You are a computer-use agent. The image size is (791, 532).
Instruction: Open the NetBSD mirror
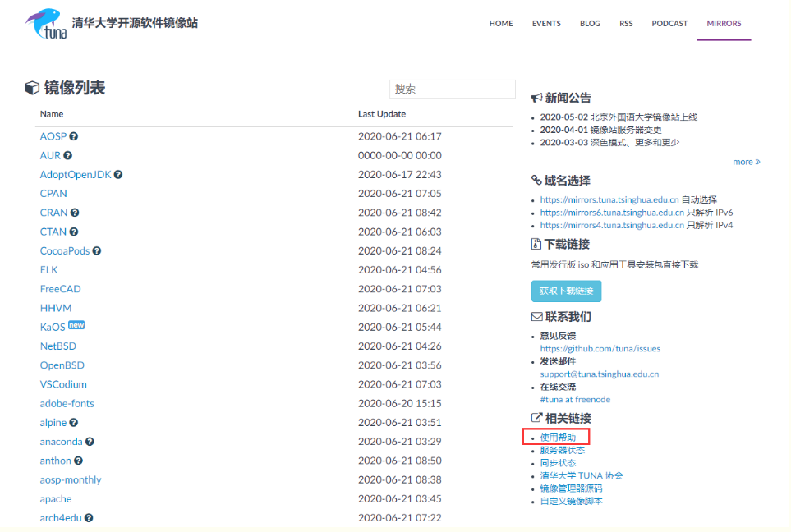[x=58, y=346]
